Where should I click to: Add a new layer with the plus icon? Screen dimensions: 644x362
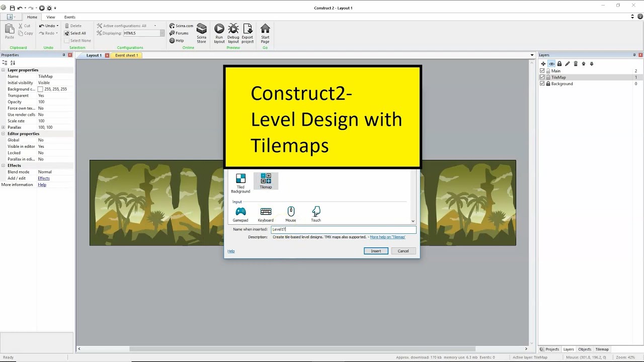coord(543,64)
